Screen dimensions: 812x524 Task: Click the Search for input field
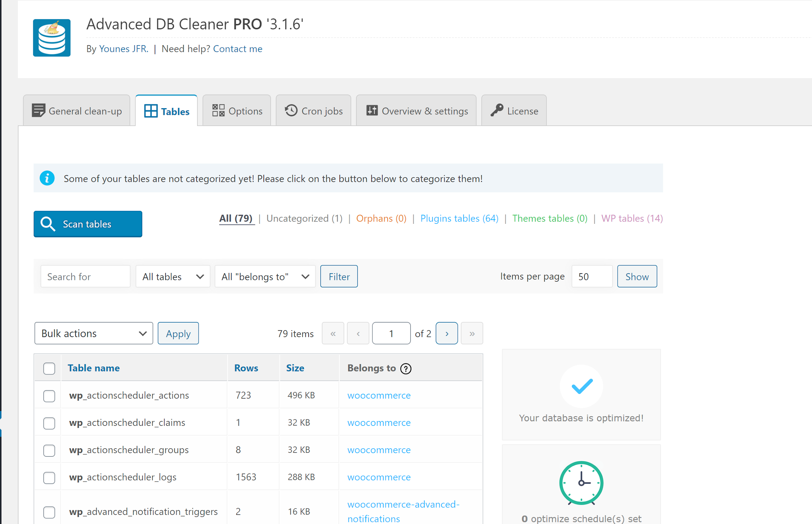85,277
